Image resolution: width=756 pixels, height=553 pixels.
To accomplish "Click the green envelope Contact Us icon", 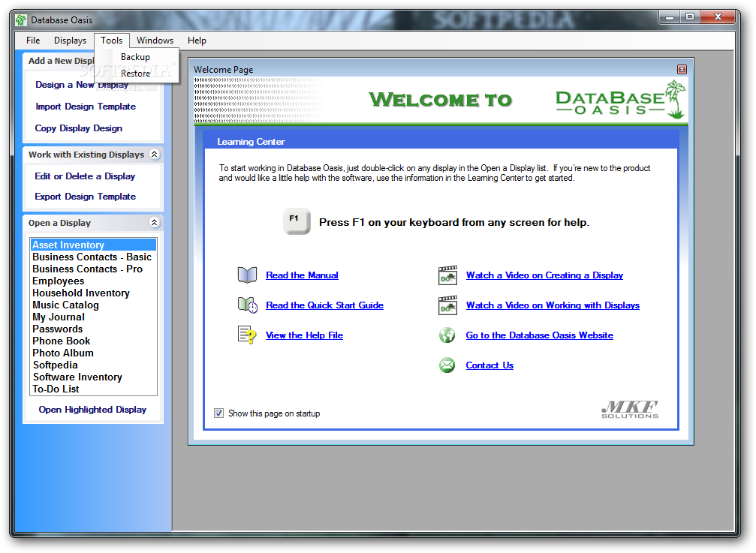I will coord(447,365).
